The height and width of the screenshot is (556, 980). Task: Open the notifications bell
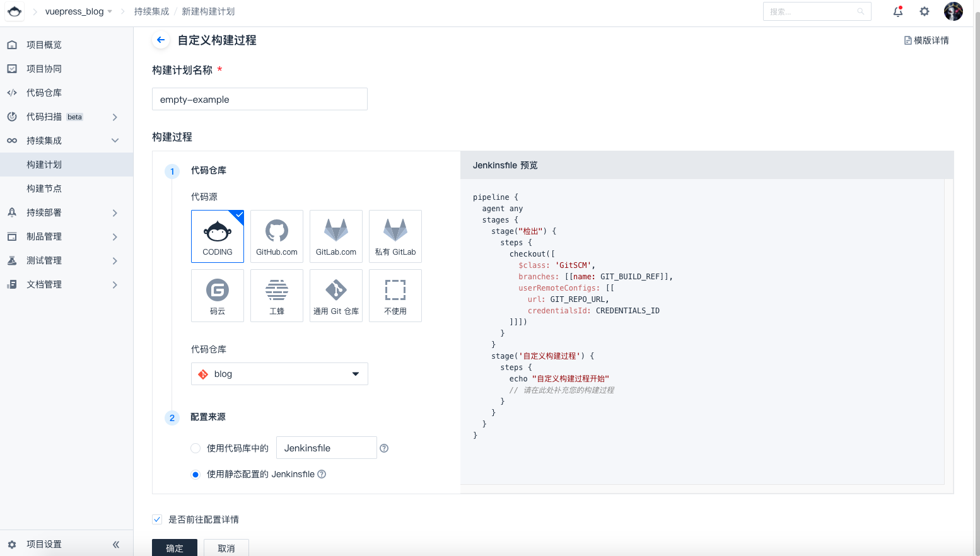tap(897, 11)
